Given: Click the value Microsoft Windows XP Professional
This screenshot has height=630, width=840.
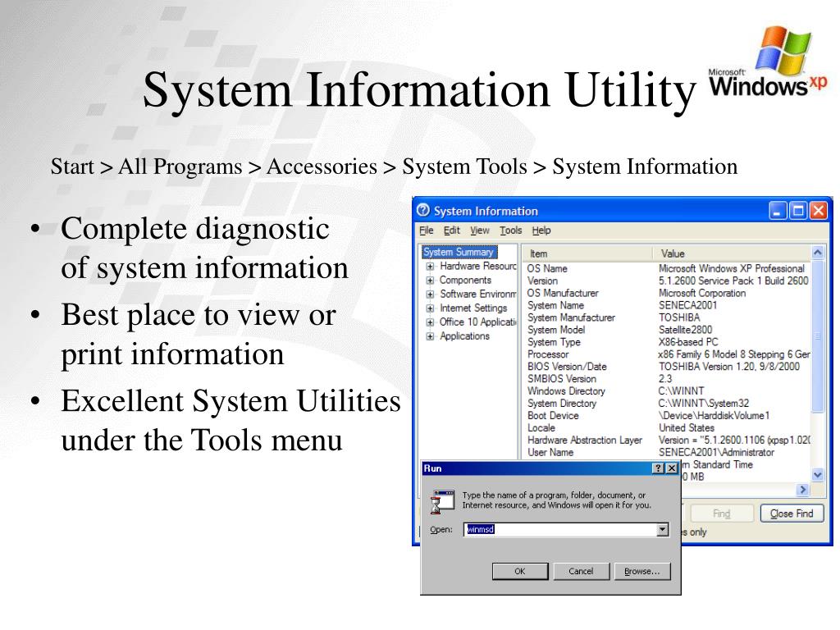Looking at the screenshot, I should (x=731, y=268).
